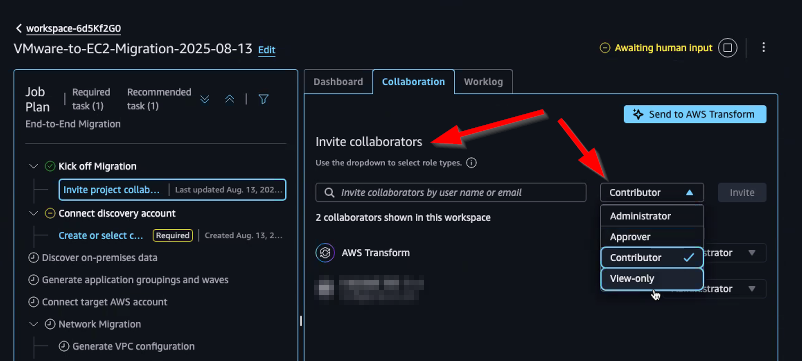Viewport: 802px width, 361px height.
Task: Select Generate VPC configuration step
Action: click(x=133, y=346)
